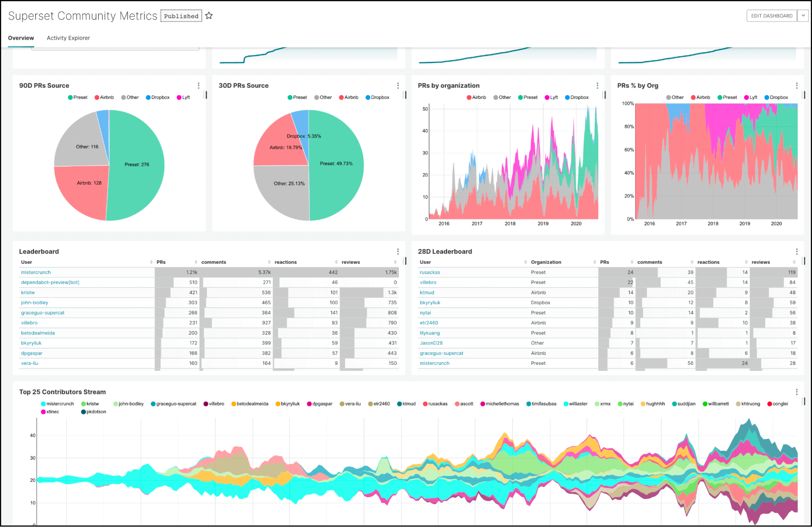Click the three-dot menu on 30D PRs Source
Viewport: 812px width, 527px height.
[399, 85]
